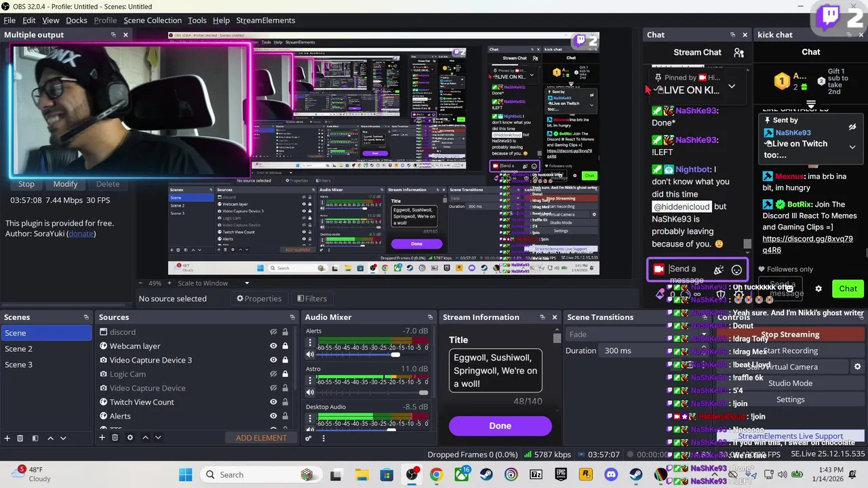Open Google Chrome from the taskbar

tap(436, 475)
